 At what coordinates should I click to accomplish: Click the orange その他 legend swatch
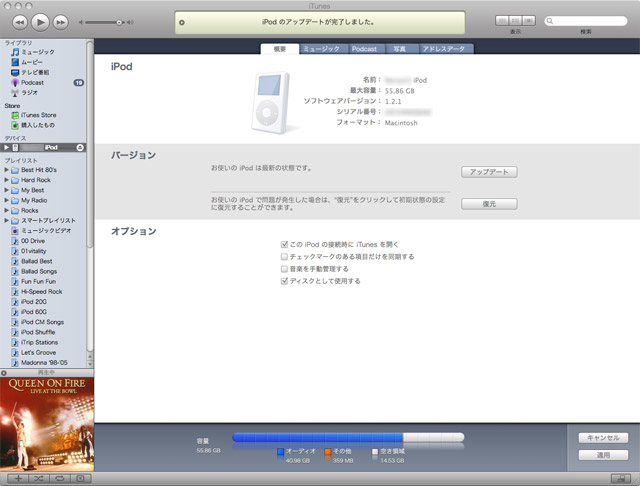point(328,451)
